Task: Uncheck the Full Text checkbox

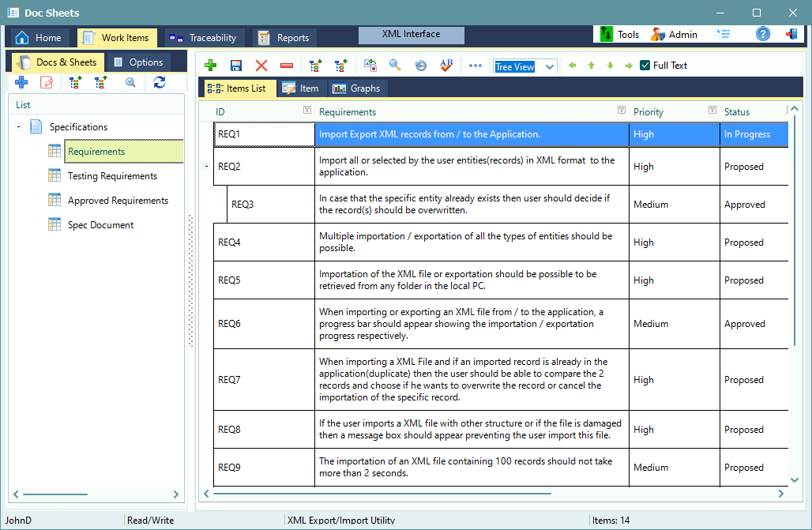Action: point(643,65)
